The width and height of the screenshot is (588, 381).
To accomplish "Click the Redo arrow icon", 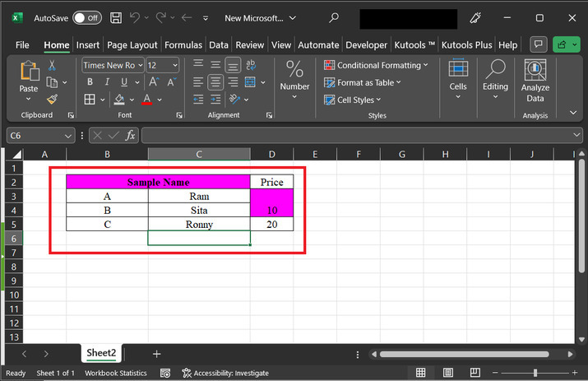I will pos(161,17).
